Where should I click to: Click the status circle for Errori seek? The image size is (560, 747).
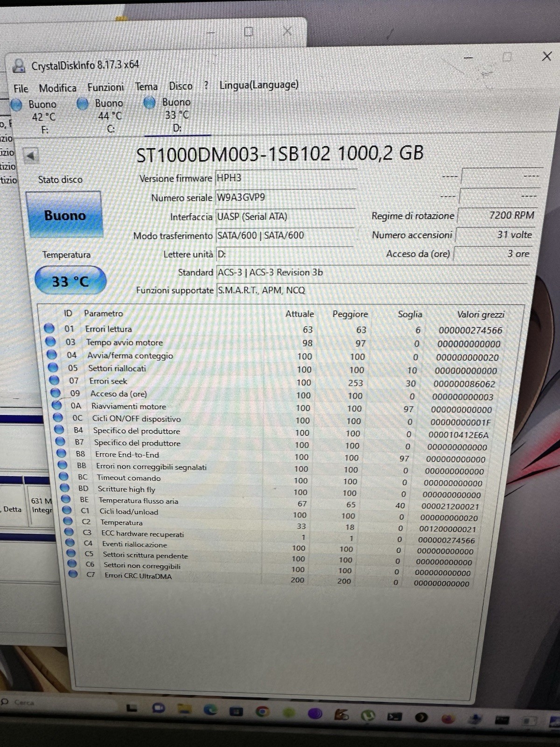tap(54, 381)
